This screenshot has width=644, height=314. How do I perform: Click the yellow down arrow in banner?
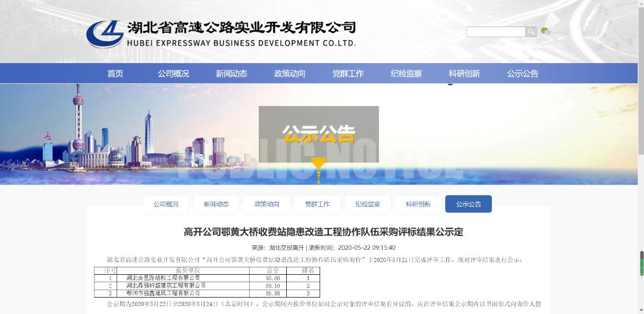click(x=318, y=164)
